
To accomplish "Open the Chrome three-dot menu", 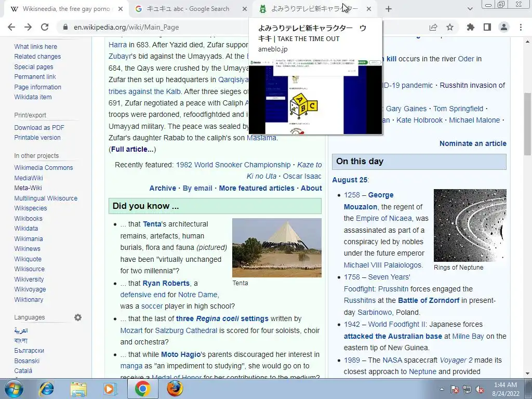I will [x=521, y=27].
